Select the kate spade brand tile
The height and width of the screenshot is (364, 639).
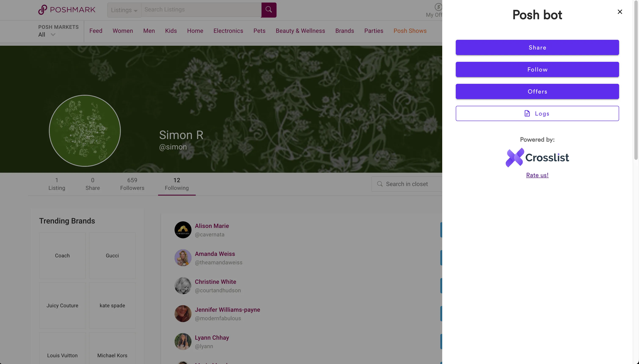[112, 306]
